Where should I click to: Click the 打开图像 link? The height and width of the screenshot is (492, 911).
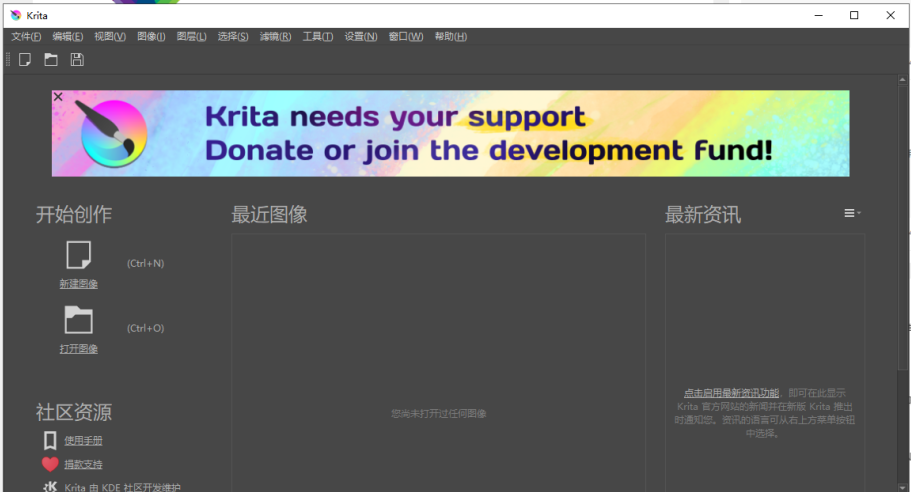coord(78,349)
